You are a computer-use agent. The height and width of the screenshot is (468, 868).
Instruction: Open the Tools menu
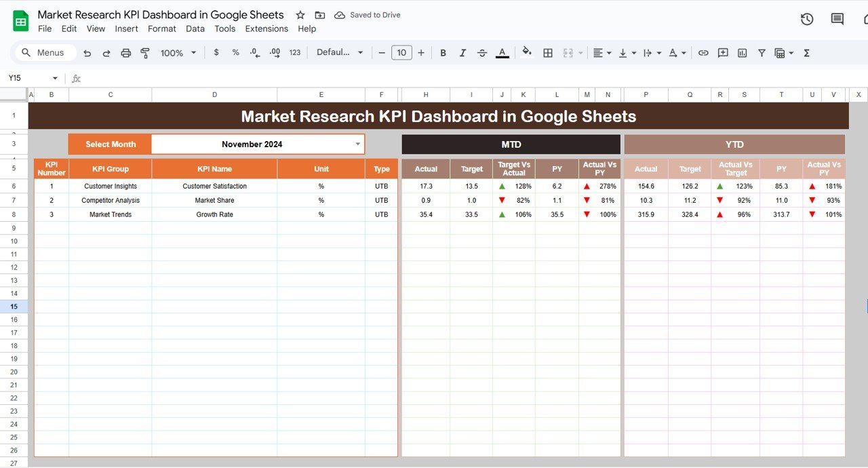(224, 28)
